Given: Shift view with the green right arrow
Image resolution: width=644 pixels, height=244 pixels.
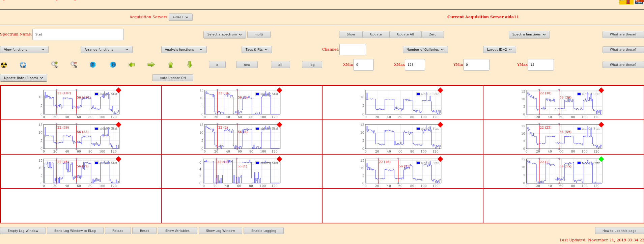Looking at the screenshot, I should [151, 64].
